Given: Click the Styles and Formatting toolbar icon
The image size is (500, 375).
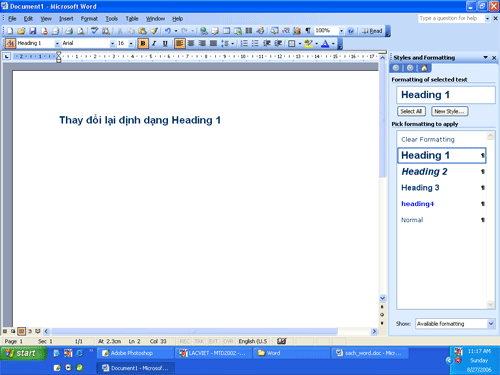Looking at the screenshot, I should click(x=10, y=43).
